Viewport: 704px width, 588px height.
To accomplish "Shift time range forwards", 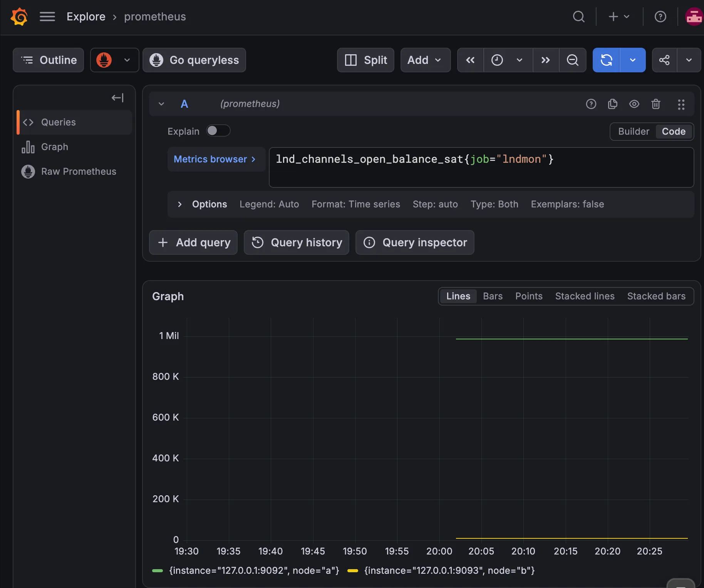I will pos(546,60).
